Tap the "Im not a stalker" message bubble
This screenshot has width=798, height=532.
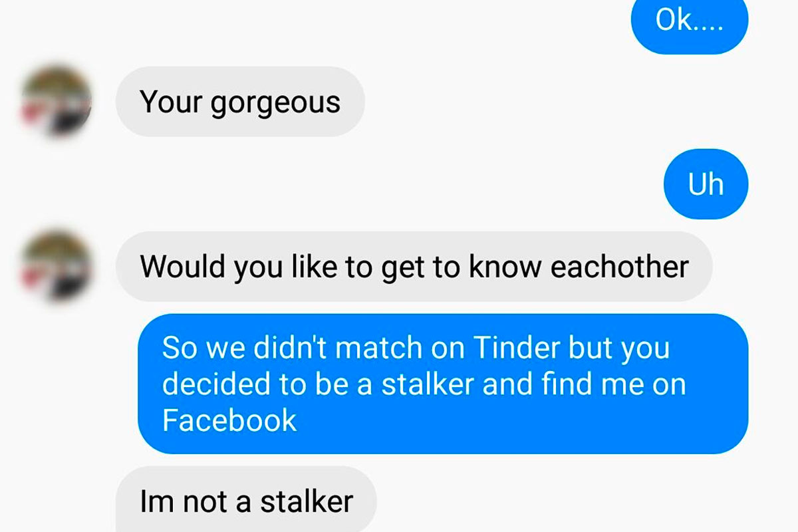pyautogui.click(x=246, y=500)
